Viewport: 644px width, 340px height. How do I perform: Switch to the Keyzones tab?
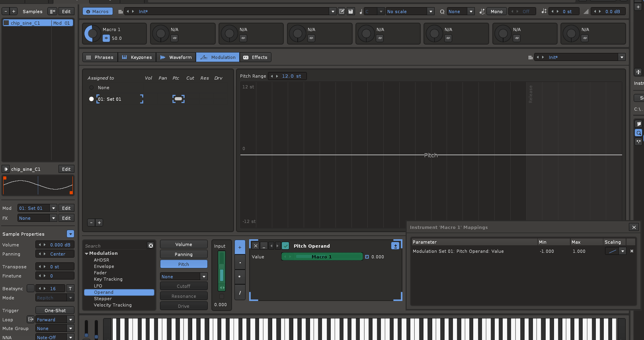[137, 57]
